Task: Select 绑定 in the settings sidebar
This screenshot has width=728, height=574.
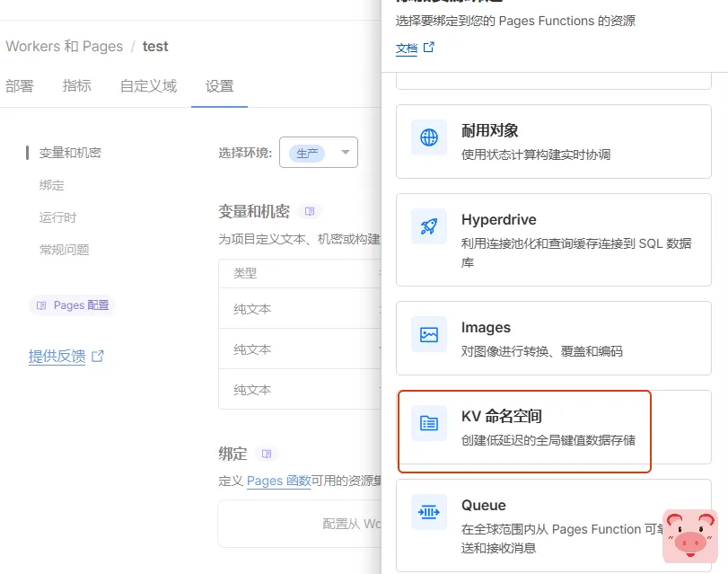Action: coord(52,185)
